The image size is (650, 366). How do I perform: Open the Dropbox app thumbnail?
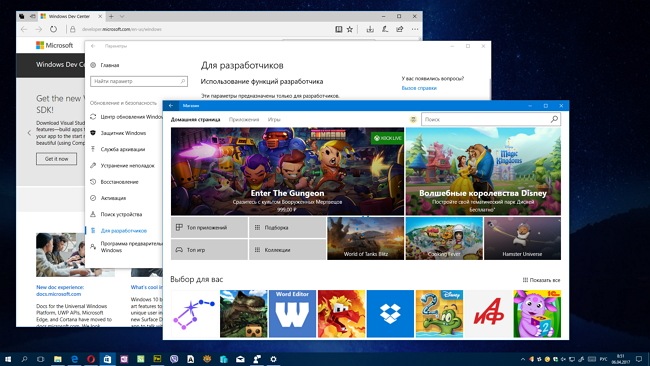[x=390, y=314]
